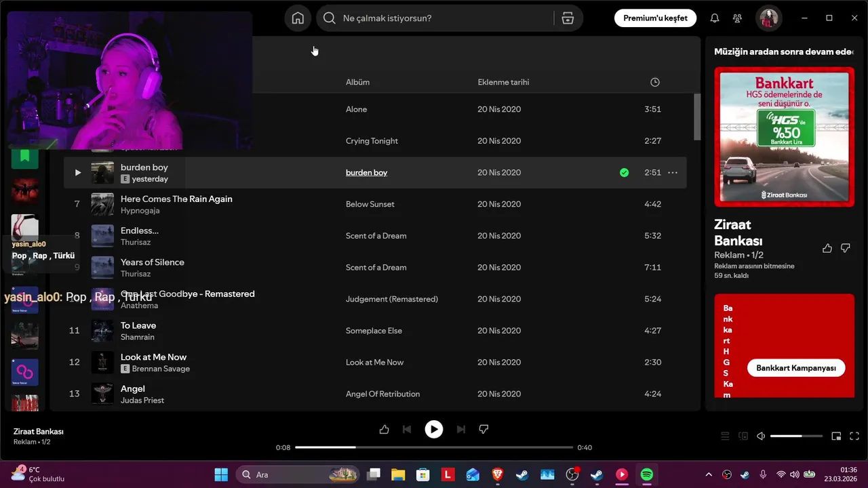Screen dimensions: 868x488
Task: Adjust the volume slider
Action: 796,436
